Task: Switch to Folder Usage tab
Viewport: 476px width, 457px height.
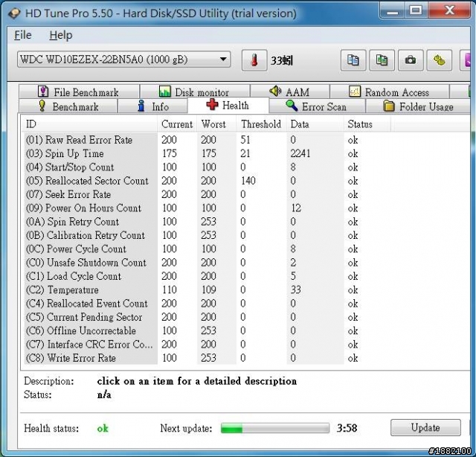Action: [419, 106]
